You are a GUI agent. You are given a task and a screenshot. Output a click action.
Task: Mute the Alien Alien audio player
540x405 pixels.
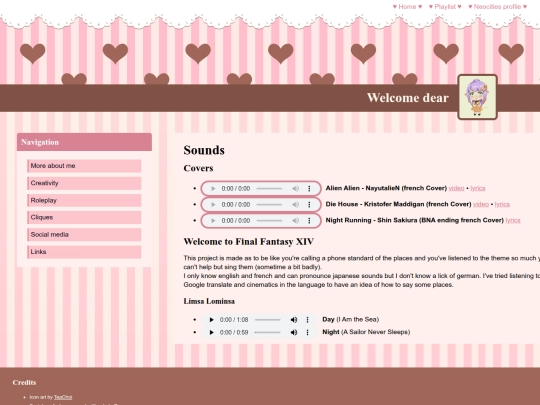(x=295, y=189)
